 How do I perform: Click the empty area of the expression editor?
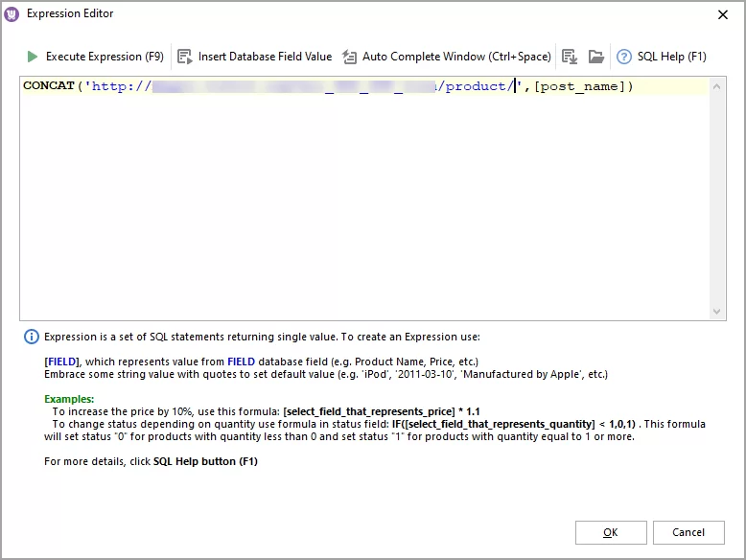coord(364,211)
